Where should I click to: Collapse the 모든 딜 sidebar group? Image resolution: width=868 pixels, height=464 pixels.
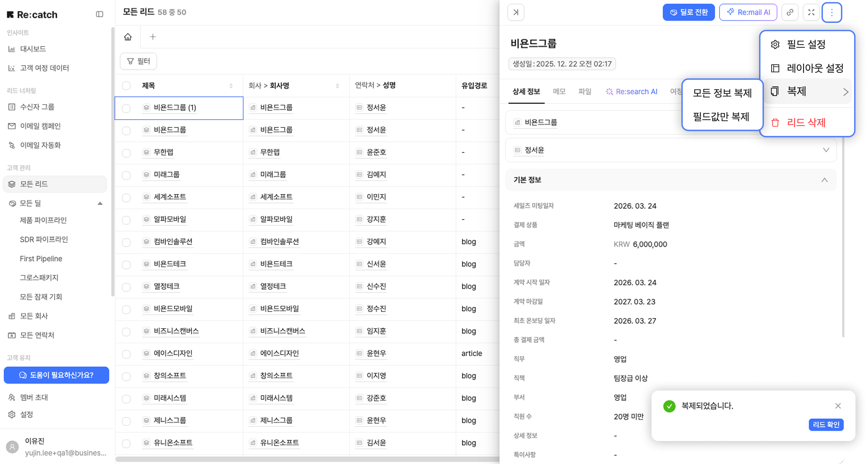tap(100, 203)
